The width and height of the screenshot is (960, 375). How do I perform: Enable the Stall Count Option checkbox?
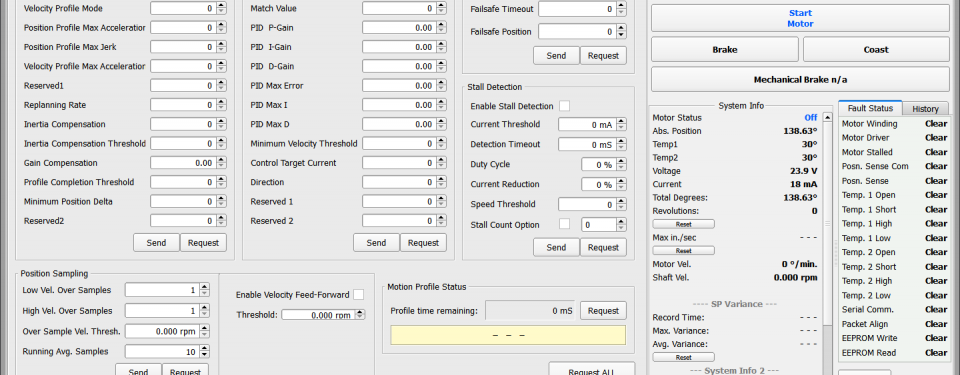[x=564, y=224]
